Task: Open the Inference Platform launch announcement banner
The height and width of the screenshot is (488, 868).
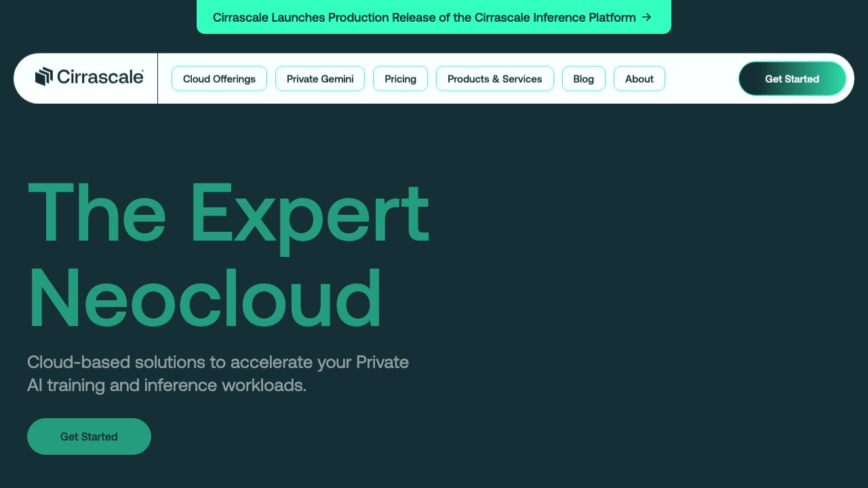Action: coord(433,17)
